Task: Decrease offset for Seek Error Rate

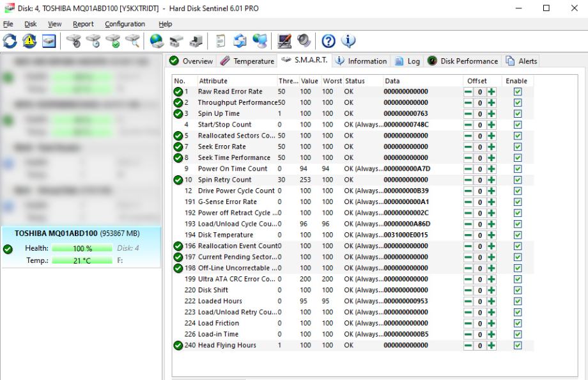Action: tap(469, 146)
